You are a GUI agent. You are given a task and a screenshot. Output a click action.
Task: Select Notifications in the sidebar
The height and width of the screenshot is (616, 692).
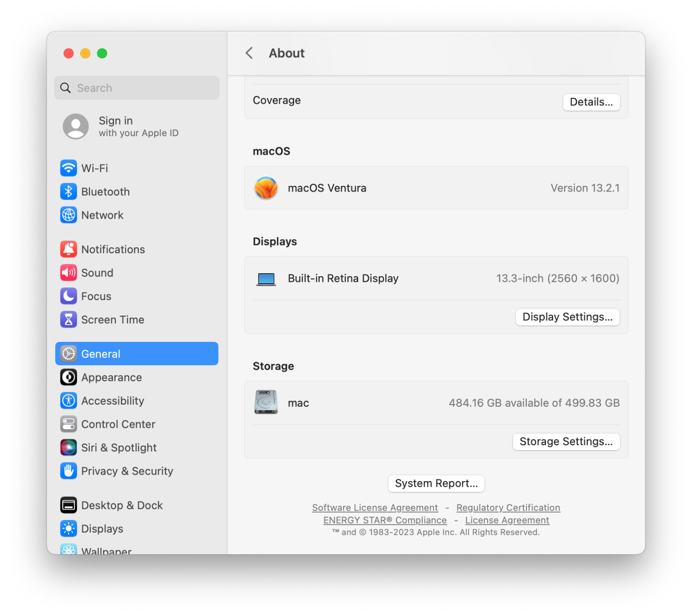137,249
